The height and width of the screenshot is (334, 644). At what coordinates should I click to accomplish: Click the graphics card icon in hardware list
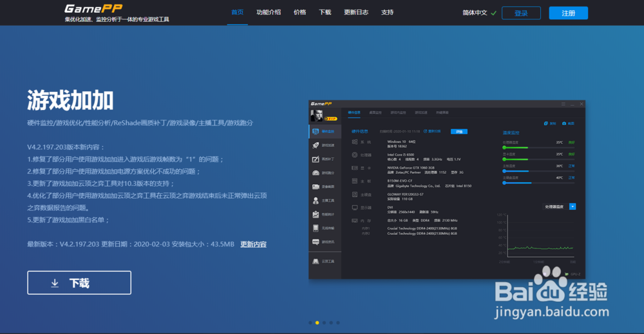click(354, 168)
